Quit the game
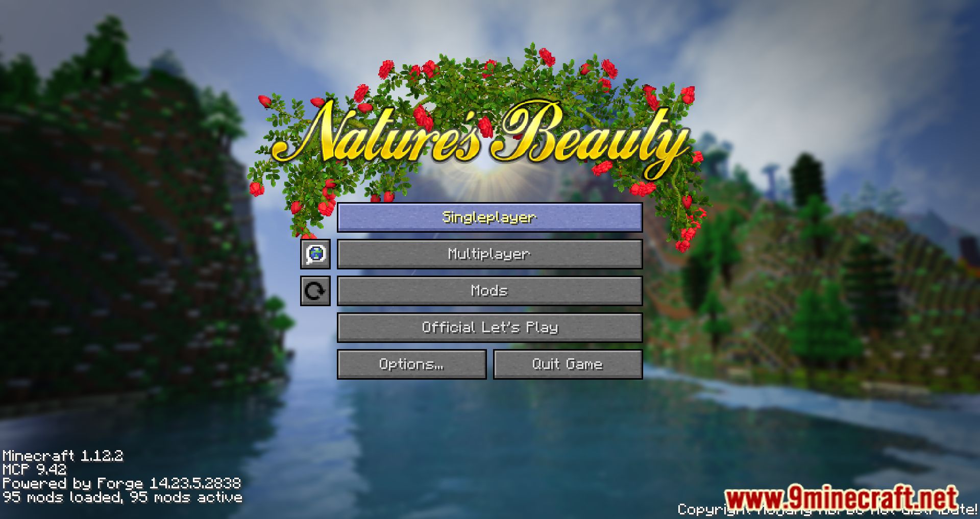The height and width of the screenshot is (519, 980). pyautogui.click(x=568, y=364)
